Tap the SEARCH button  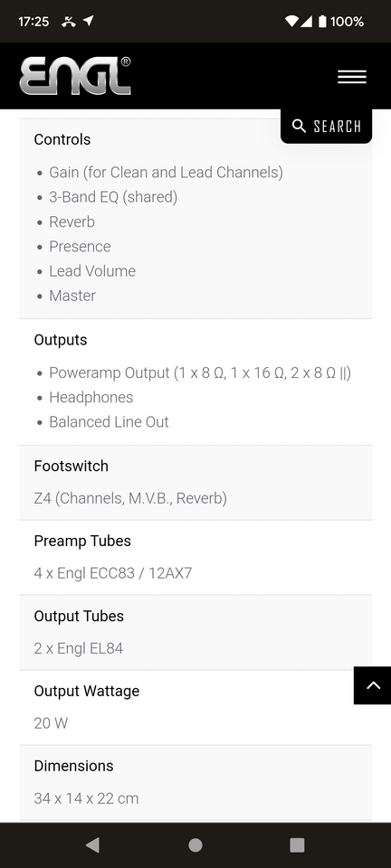pyautogui.click(x=326, y=127)
